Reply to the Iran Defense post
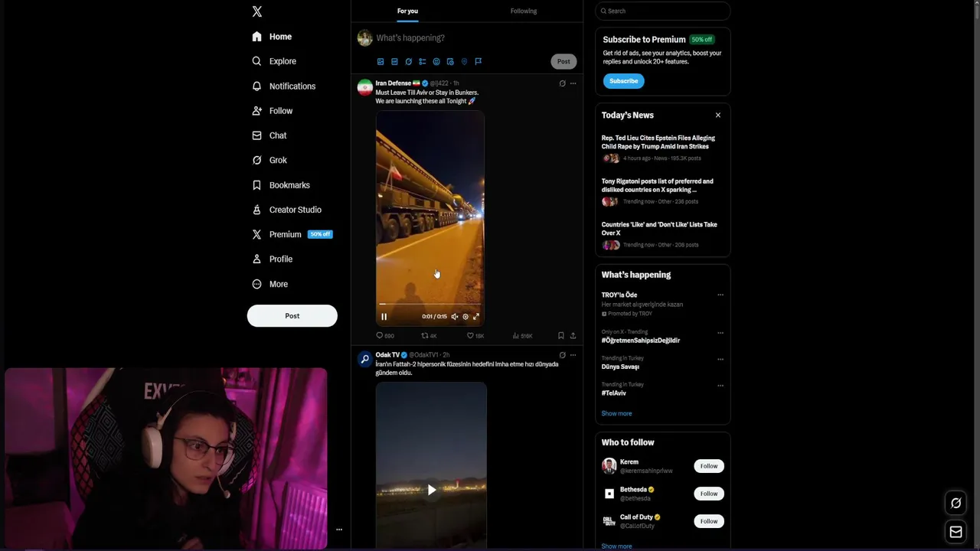 click(384, 336)
